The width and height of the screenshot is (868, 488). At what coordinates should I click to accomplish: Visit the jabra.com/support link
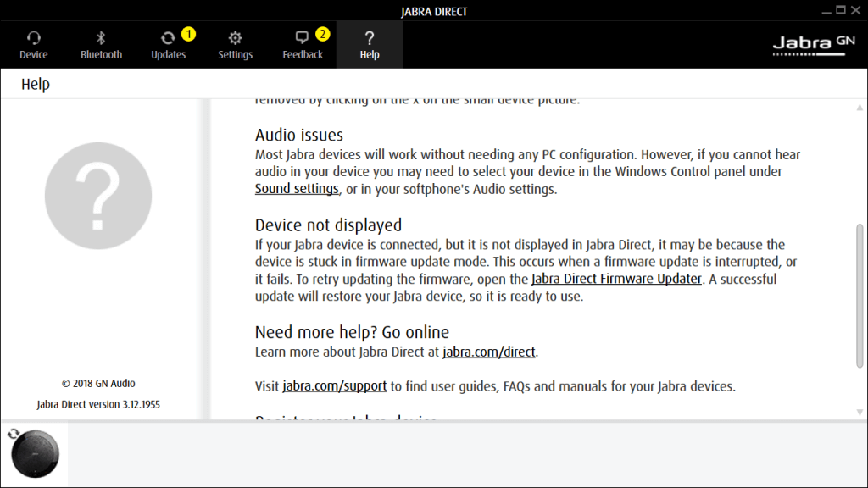pos(334,386)
